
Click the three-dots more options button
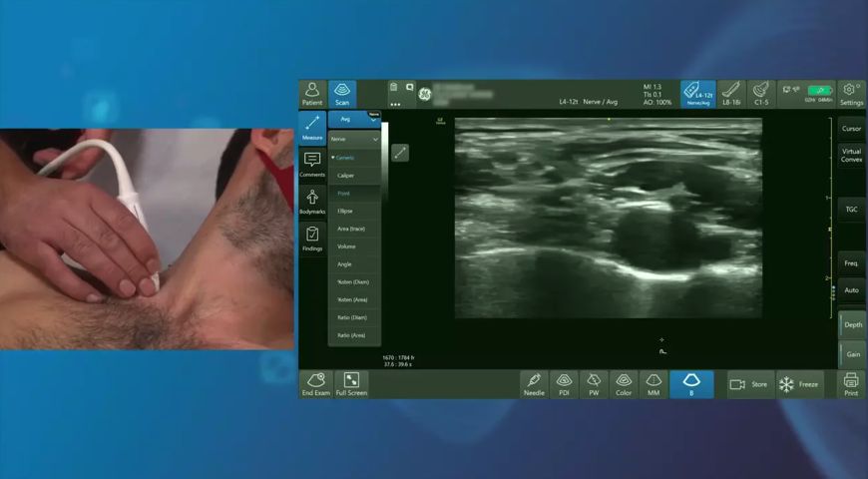(x=395, y=104)
